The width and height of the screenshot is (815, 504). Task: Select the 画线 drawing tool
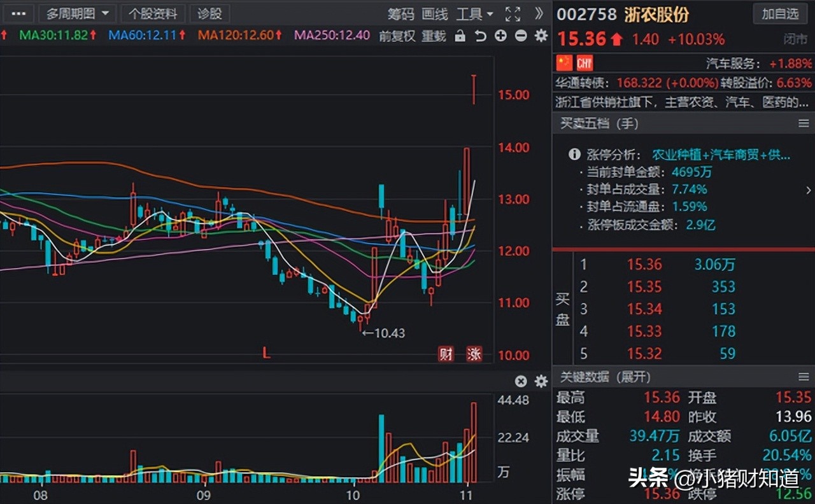point(435,13)
